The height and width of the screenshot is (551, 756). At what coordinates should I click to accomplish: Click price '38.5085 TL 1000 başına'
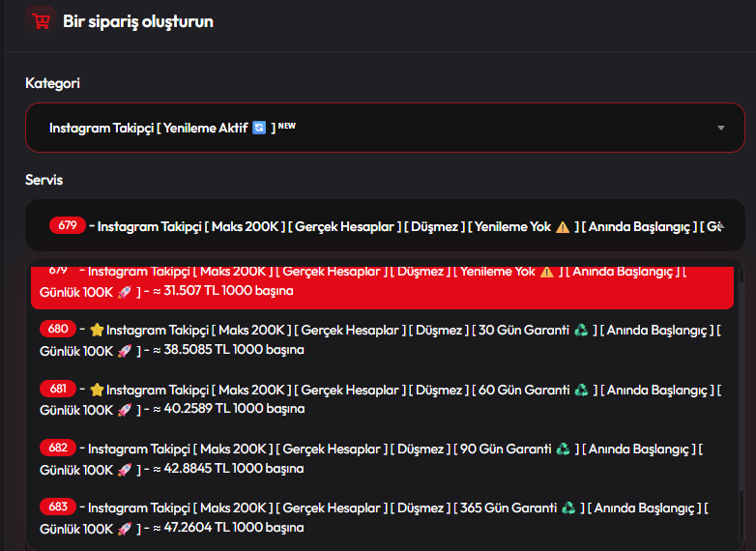234,350
